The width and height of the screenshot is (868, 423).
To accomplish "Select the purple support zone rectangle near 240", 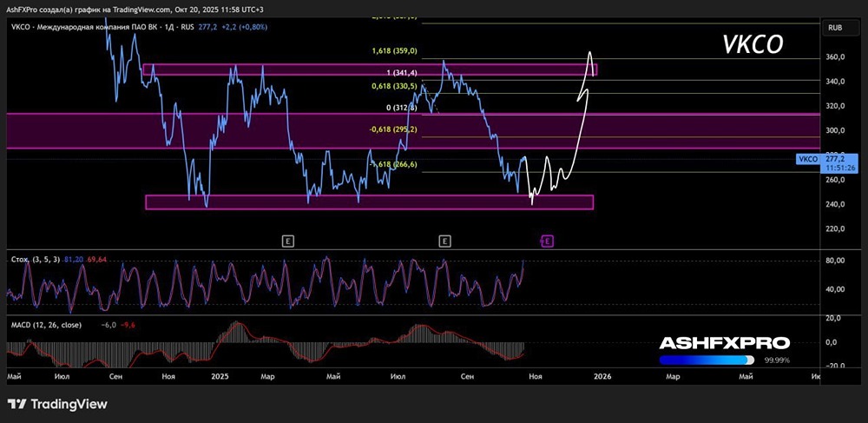I will pos(369,202).
